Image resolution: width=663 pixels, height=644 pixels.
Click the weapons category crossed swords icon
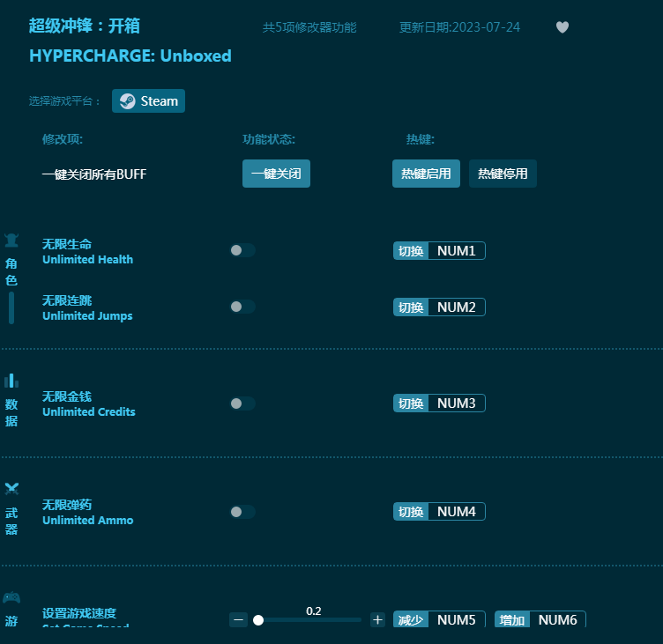(11, 489)
